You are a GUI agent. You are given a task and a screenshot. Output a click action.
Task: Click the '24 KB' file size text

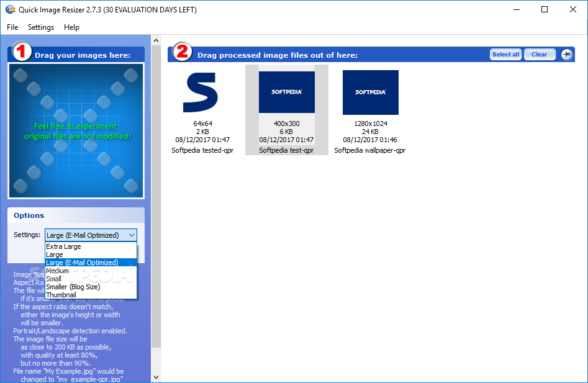(370, 132)
